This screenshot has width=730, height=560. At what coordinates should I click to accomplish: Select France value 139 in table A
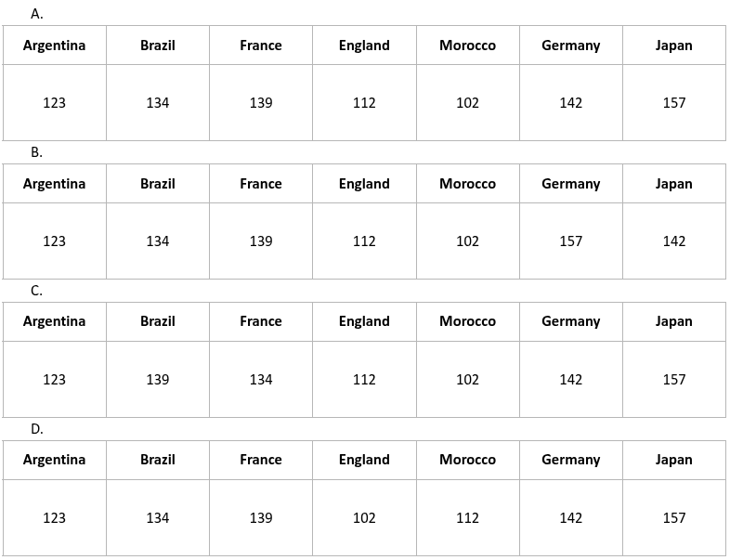pyautogui.click(x=261, y=103)
